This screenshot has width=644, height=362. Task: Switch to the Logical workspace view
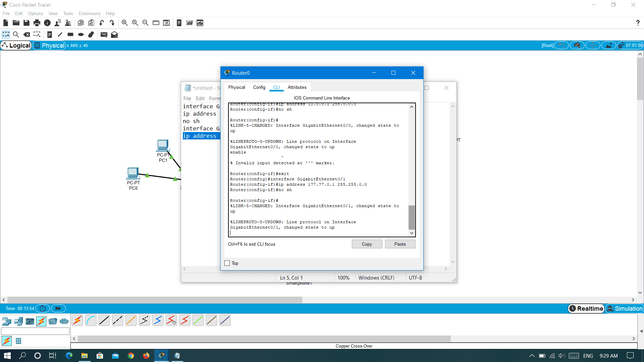click(16, 45)
